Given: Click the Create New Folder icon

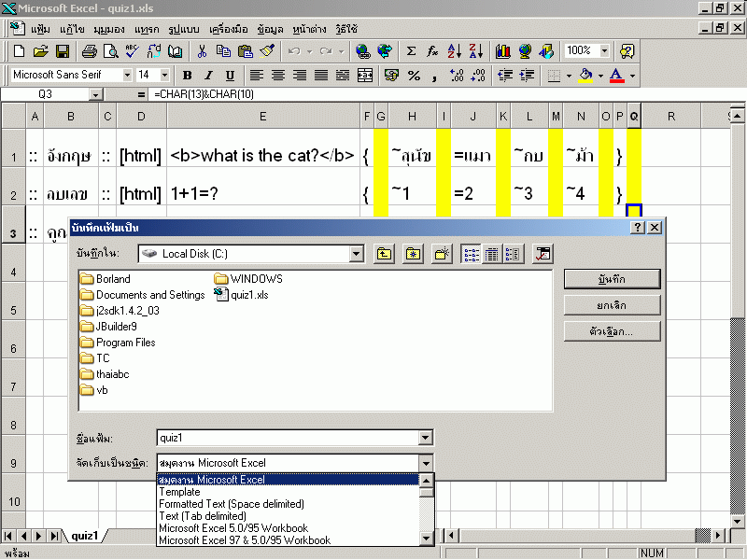Looking at the screenshot, I should click(444, 253).
